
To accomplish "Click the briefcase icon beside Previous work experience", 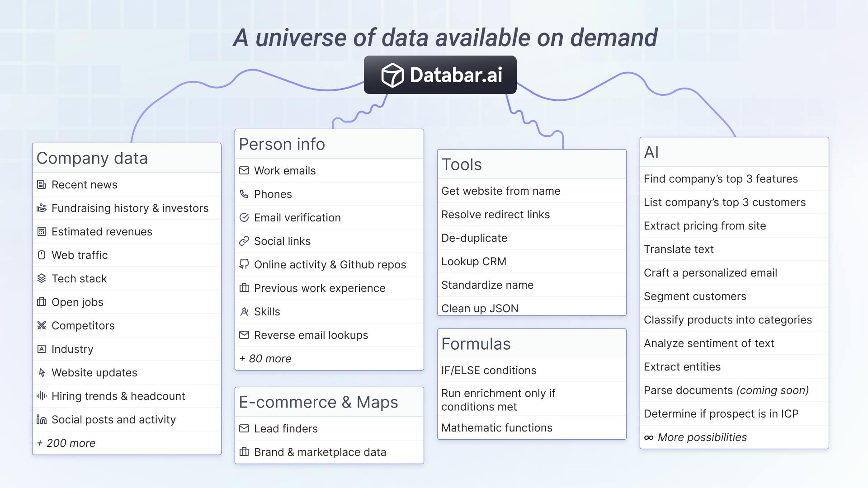I will pos(244,288).
